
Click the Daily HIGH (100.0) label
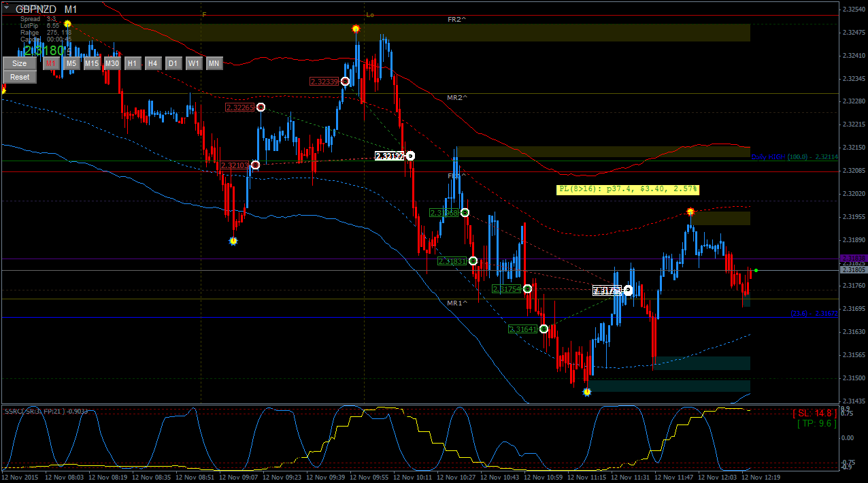[x=795, y=157]
